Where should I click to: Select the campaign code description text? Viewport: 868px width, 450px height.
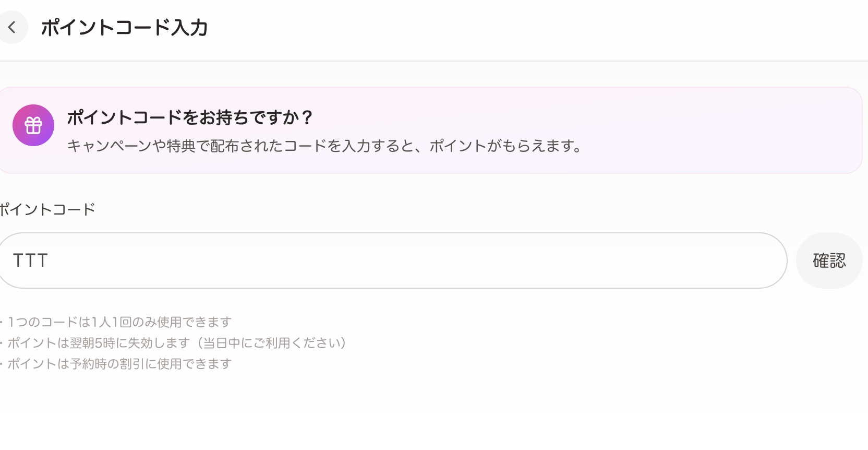[x=324, y=146]
